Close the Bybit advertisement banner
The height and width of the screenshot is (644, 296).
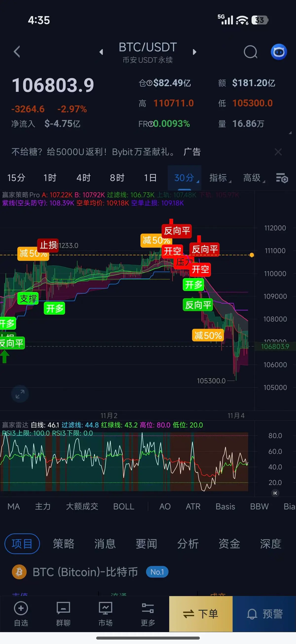(x=278, y=152)
